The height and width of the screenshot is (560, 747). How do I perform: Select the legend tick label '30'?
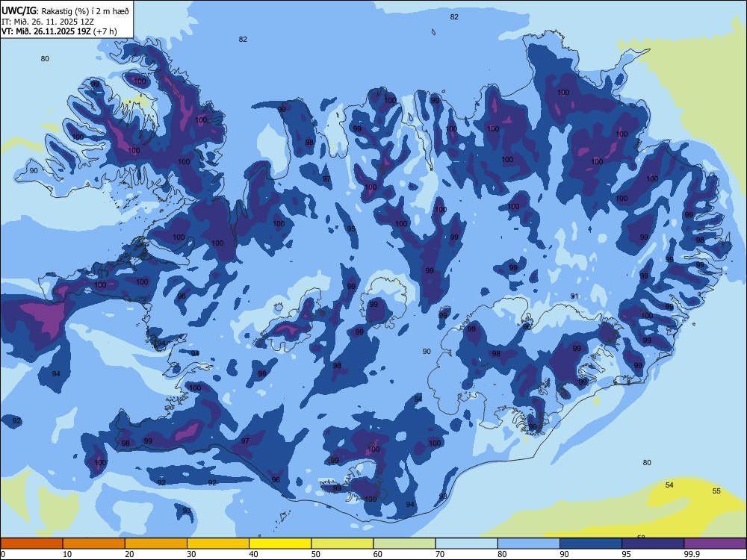coord(191,554)
